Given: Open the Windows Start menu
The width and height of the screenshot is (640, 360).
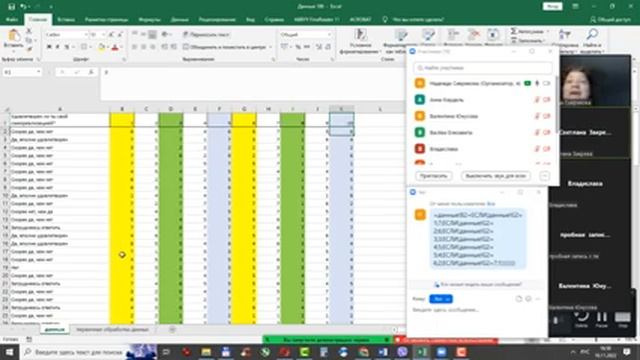Looking at the screenshot, I should coord(9,352).
